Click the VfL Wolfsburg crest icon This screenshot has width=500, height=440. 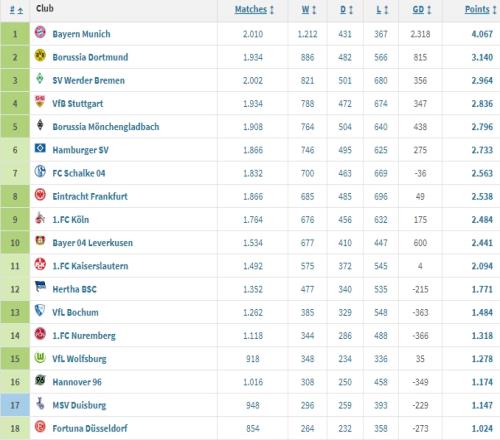(x=40, y=357)
